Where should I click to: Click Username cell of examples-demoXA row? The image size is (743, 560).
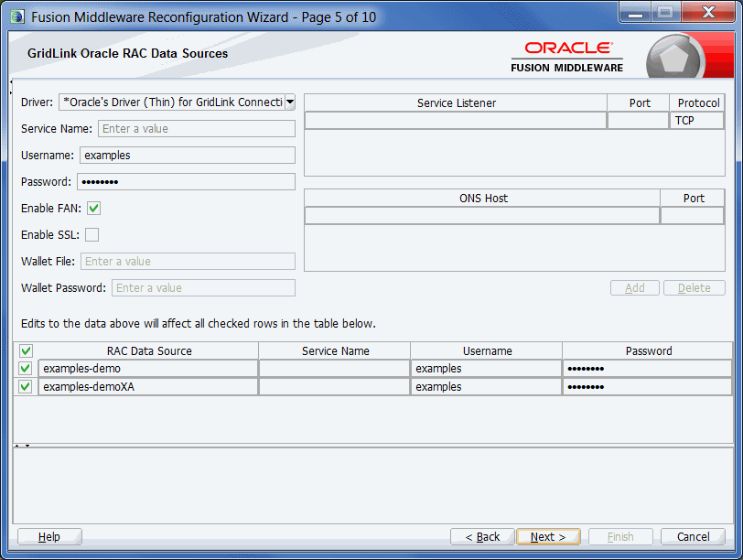[486, 386]
